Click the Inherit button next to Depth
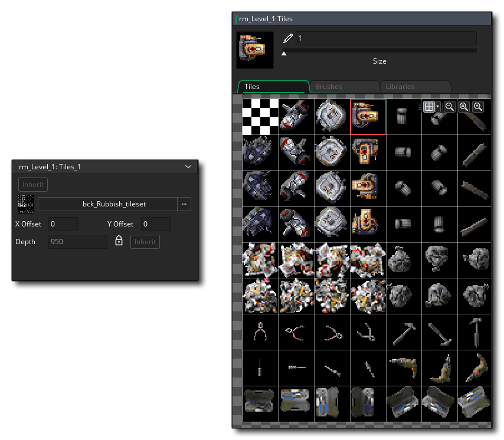This screenshot has width=504, height=440. click(x=145, y=241)
